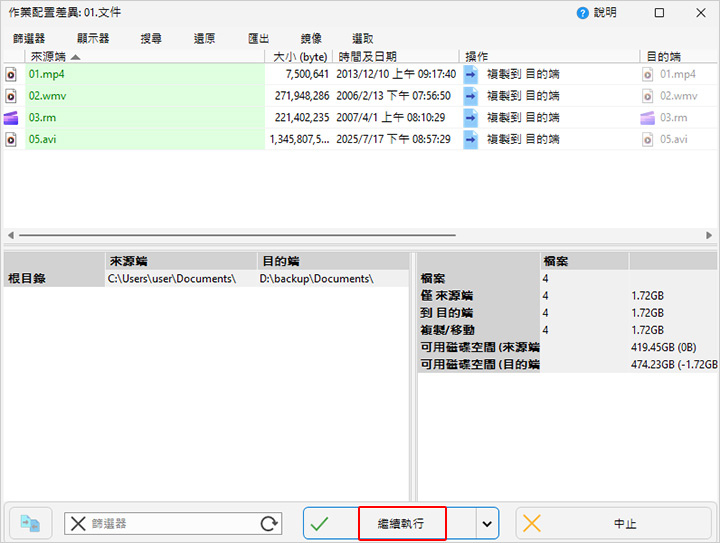Select the 02.wmv source file name
The height and width of the screenshot is (543, 720).
coord(47,96)
